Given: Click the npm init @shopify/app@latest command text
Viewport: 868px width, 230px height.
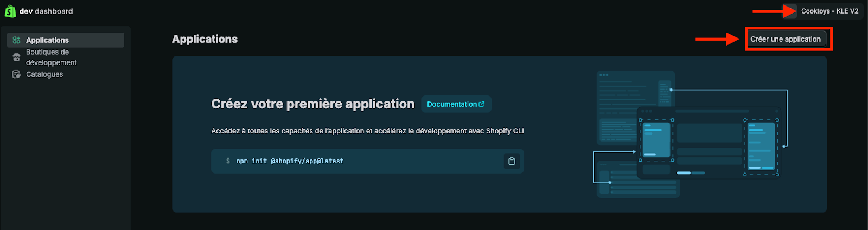Looking at the screenshot, I should coord(290,161).
